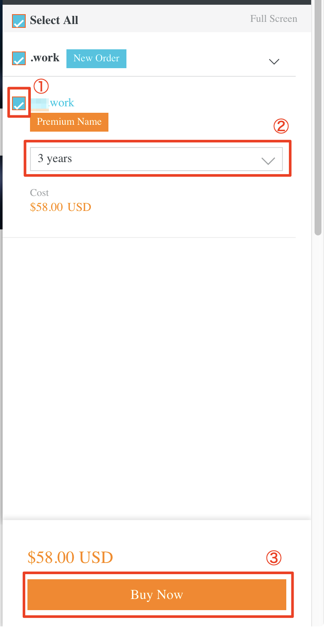Click the arrow inside the years dropdown
The width and height of the screenshot is (324, 644).
pyautogui.click(x=268, y=161)
